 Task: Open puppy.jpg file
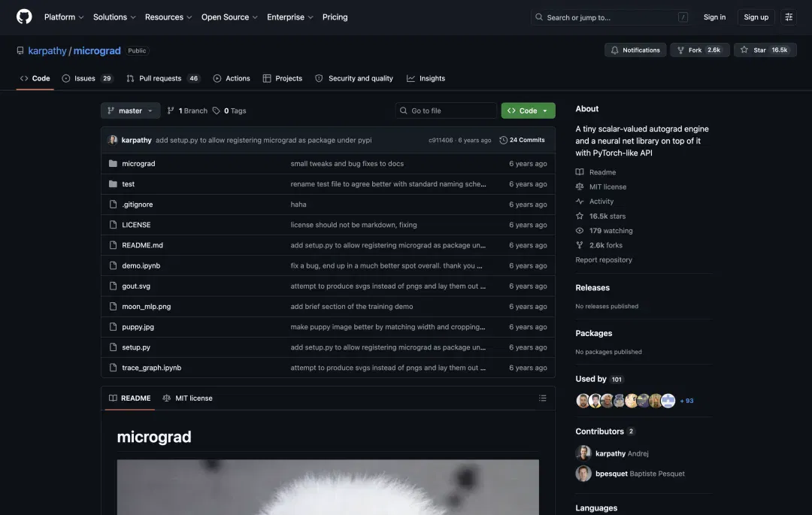(138, 327)
